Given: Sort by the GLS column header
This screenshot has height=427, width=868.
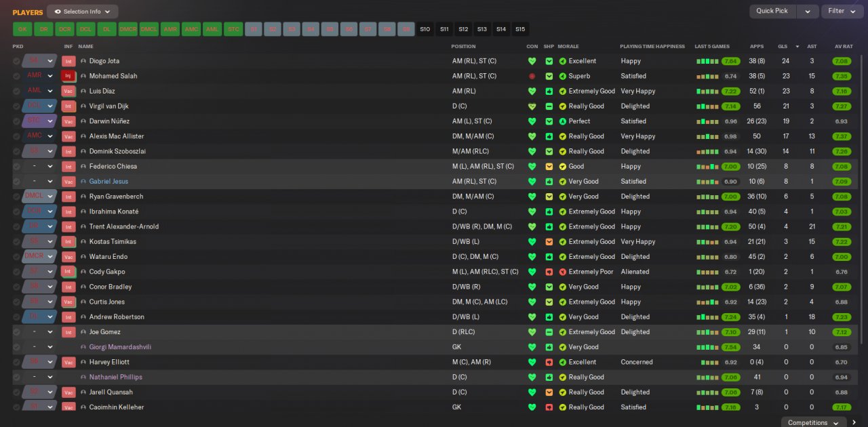Looking at the screenshot, I should tap(783, 47).
